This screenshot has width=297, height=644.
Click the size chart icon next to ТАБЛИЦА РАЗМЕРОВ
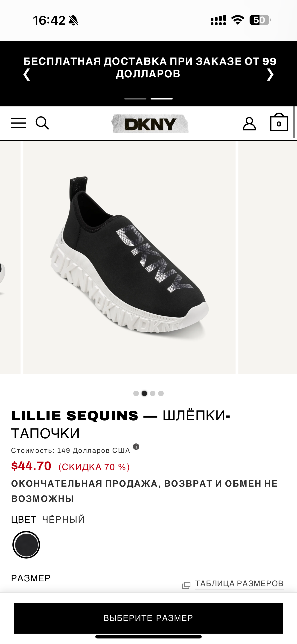click(x=186, y=585)
